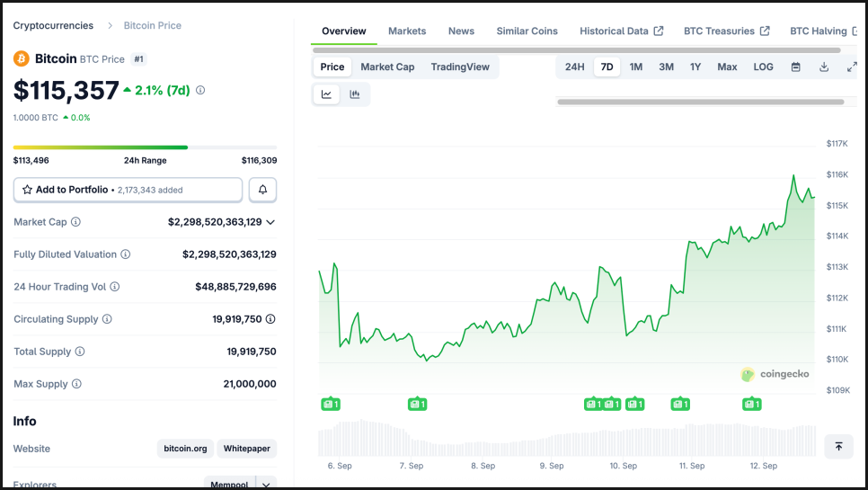This screenshot has width=868, height=490.
Task: Expand the Explorers dropdown arrow
Action: tap(266, 484)
